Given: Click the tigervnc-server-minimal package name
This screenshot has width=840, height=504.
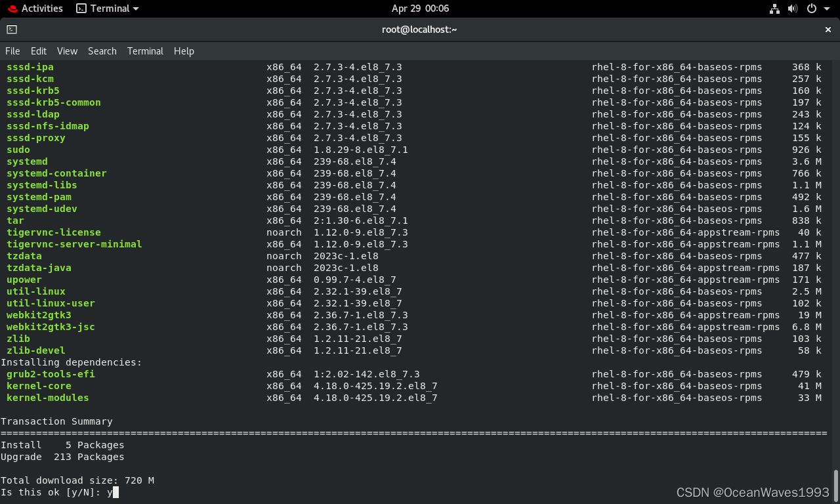Looking at the screenshot, I should 74,244.
